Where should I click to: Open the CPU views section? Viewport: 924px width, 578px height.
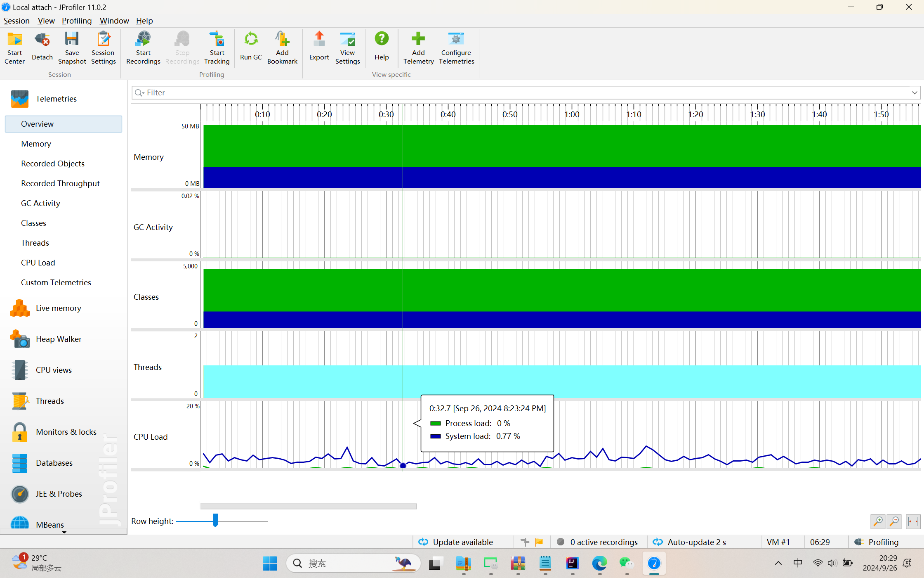[54, 370]
